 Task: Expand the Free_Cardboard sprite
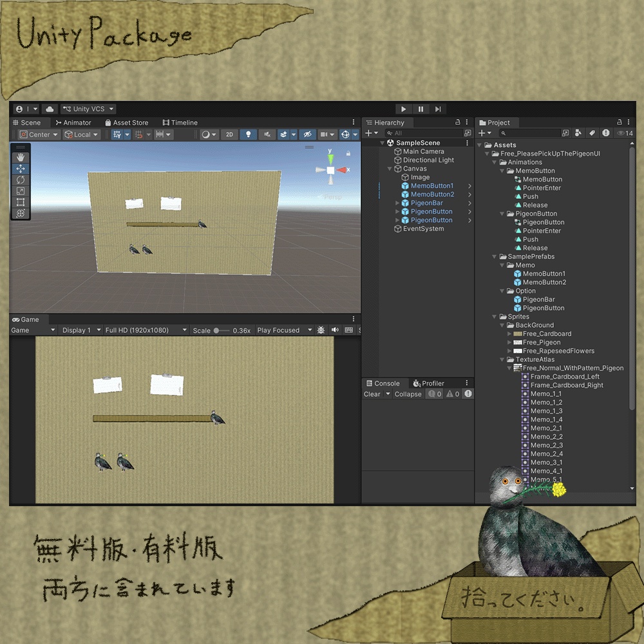point(509,334)
